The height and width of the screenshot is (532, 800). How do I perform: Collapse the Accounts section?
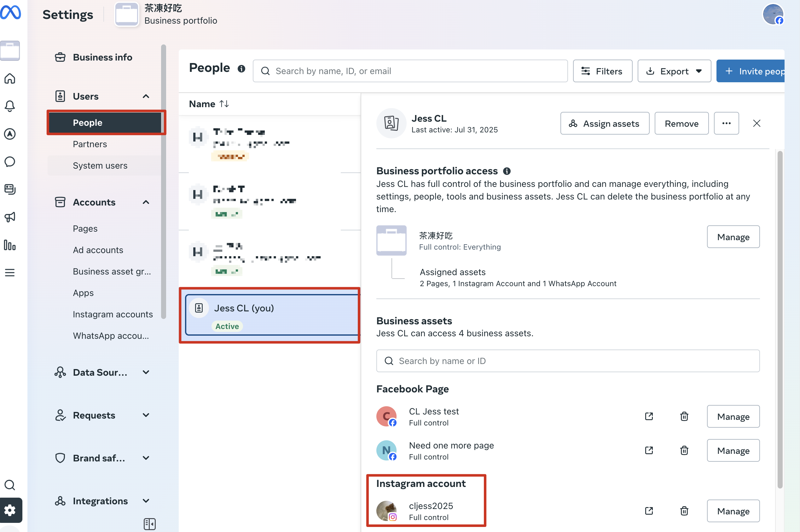tap(146, 202)
